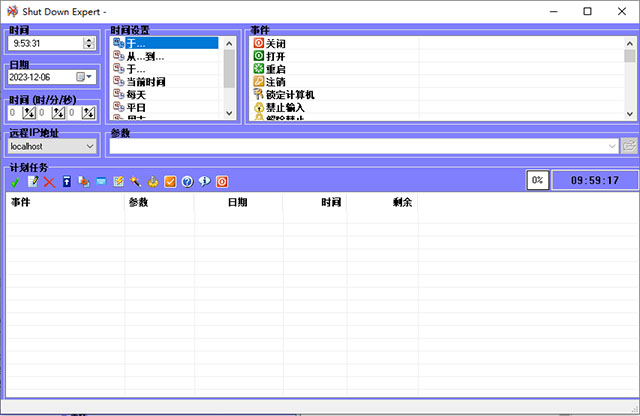Maximize the Shut Down Expert window
Image resolution: width=640 pixels, height=416 pixels.
coord(587,11)
